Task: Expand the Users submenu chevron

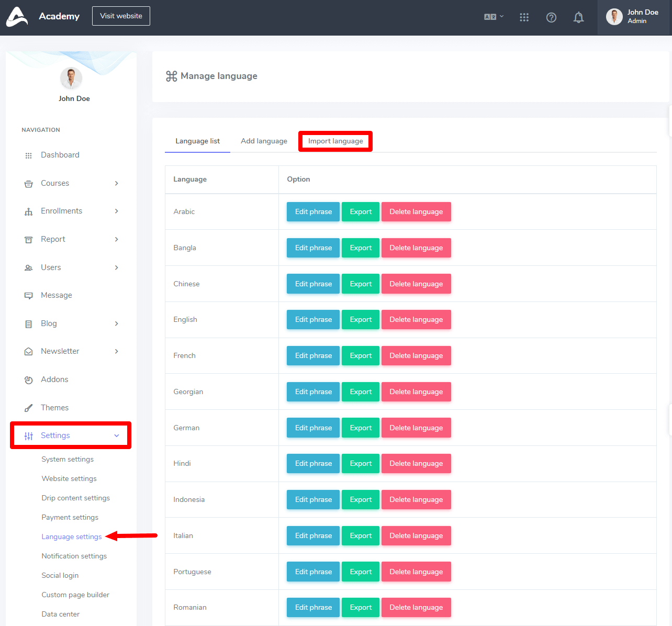Action: [x=116, y=267]
